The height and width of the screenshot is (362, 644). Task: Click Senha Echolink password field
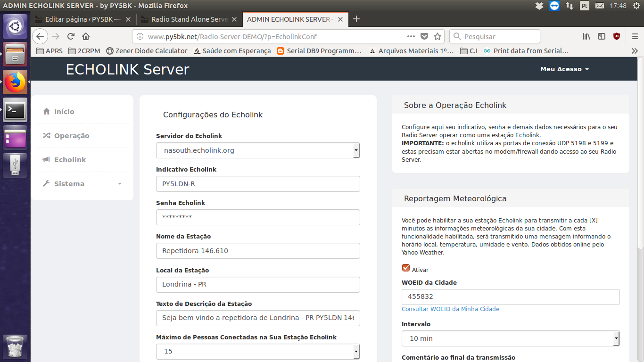[258, 217]
